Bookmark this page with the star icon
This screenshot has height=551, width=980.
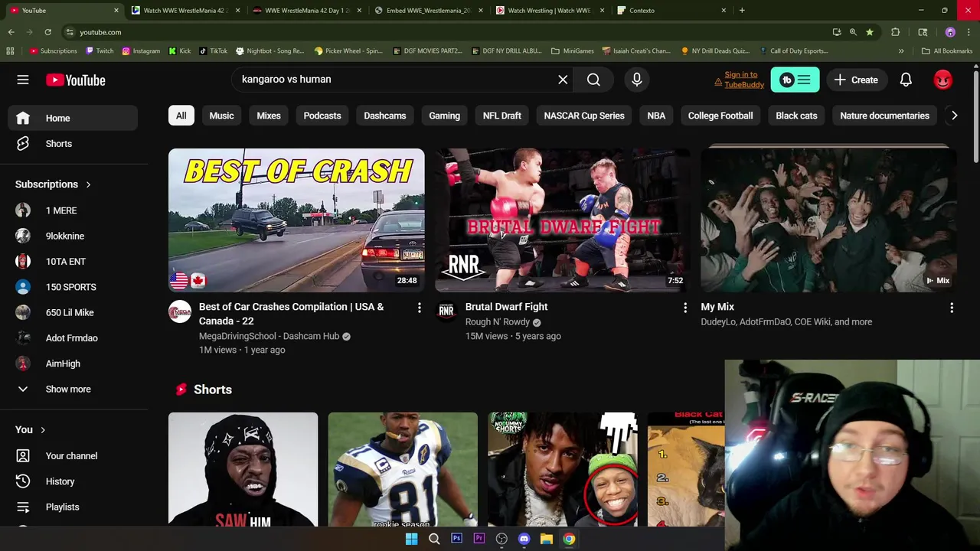coord(870,32)
